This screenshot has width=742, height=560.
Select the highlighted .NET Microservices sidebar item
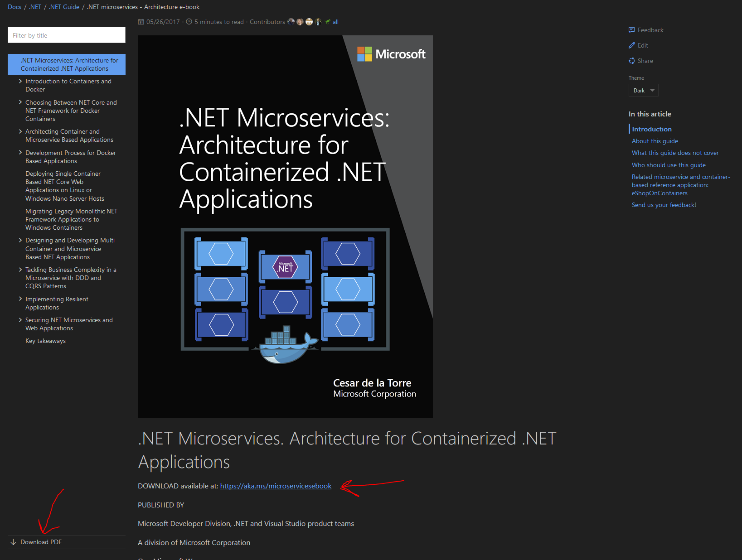(x=67, y=64)
